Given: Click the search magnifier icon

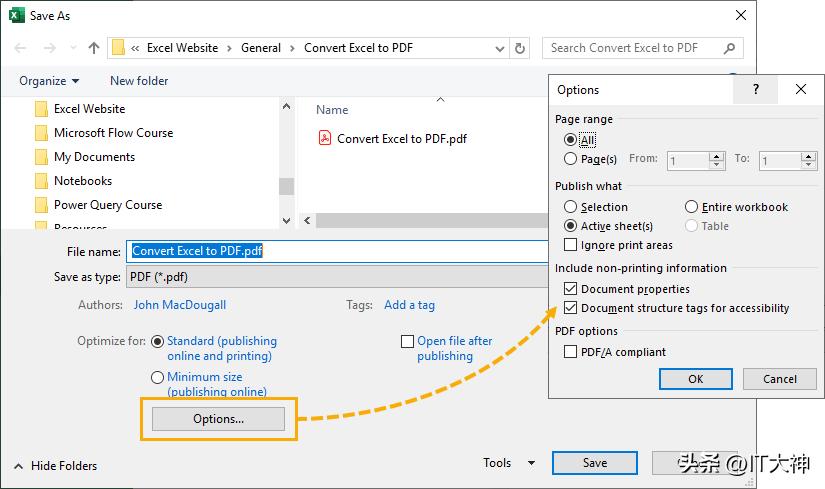Looking at the screenshot, I should [x=730, y=48].
